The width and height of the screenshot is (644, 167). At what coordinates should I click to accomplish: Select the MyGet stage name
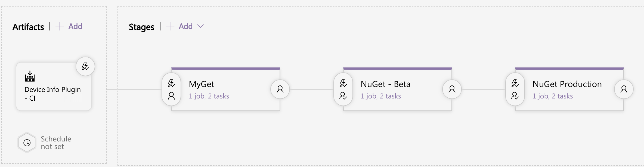[x=202, y=84]
